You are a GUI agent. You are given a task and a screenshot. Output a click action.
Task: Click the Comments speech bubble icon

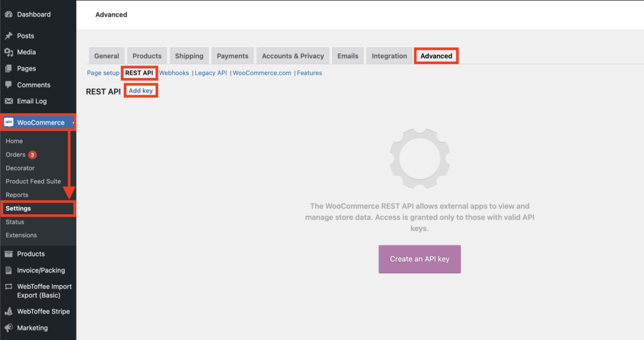pyautogui.click(x=9, y=85)
